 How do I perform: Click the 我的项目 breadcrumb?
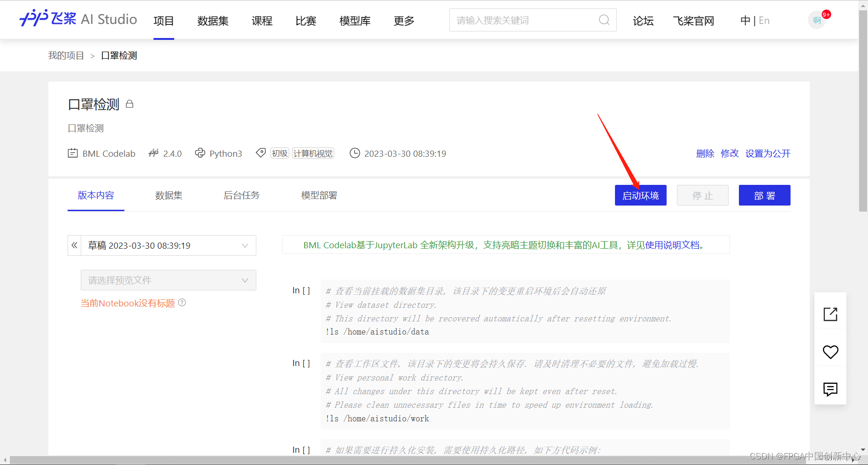[66, 55]
